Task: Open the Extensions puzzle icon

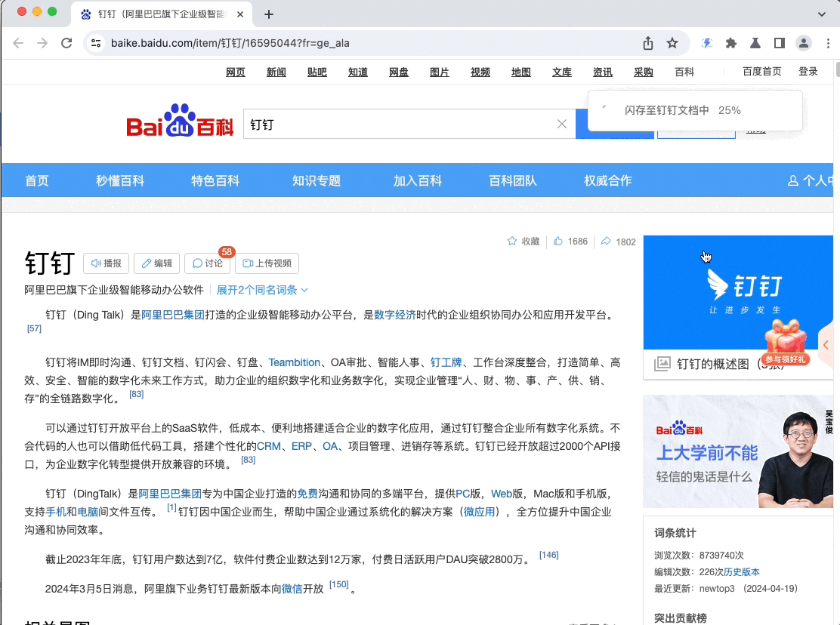Action: pos(731,43)
